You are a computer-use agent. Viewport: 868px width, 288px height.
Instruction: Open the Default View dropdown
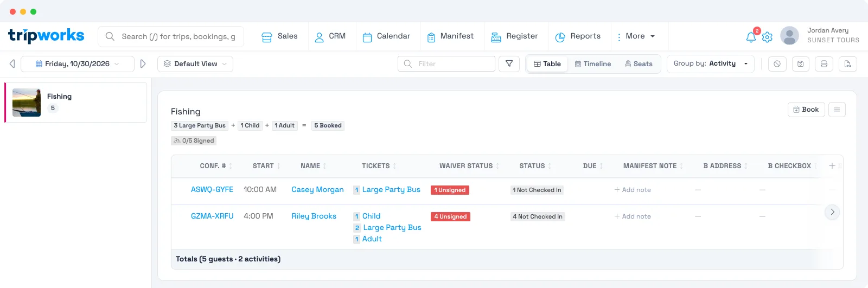pyautogui.click(x=195, y=64)
